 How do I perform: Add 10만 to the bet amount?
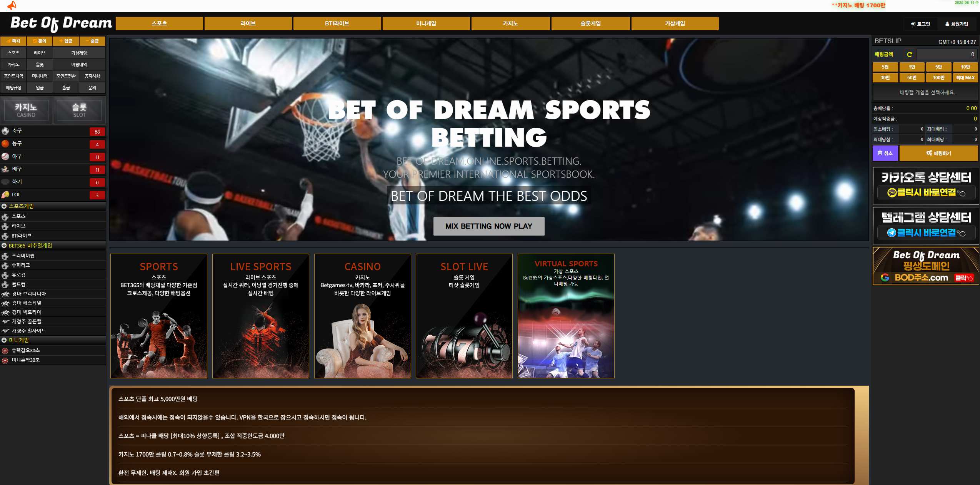click(x=965, y=67)
